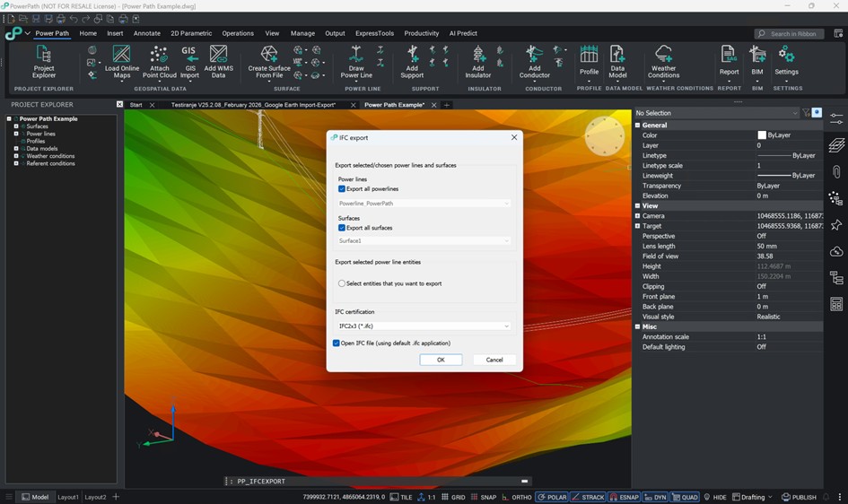Expand the Power lines tree node
The width and height of the screenshot is (848, 504).
[16, 134]
